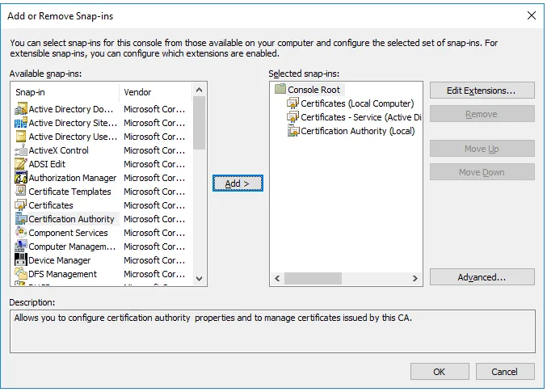
Task: Click the Vendor column header
Action: click(154, 92)
